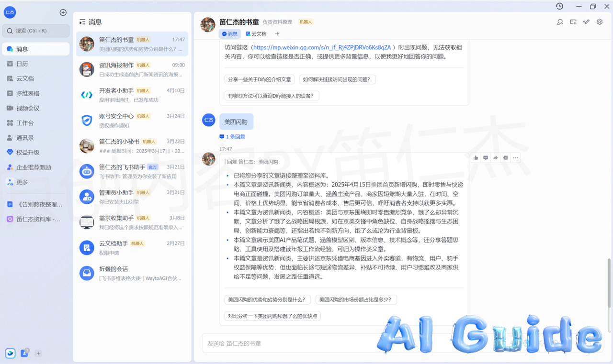Click the 资讯海报制作 bot avatar
Image resolution: width=613 pixels, height=364 pixels.
[x=87, y=69]
